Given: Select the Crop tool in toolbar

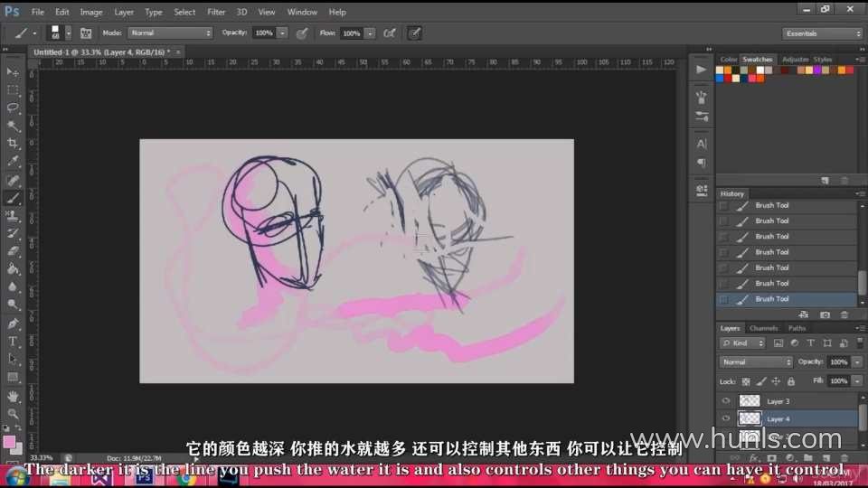Looking at the screenshot, I should [14, 144].
